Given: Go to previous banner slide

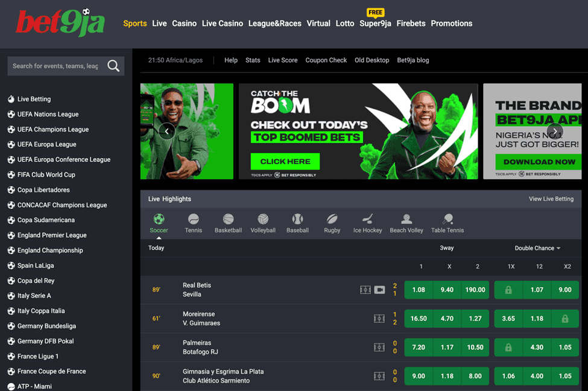Looking at the screenshot, I should pos(167,132).
